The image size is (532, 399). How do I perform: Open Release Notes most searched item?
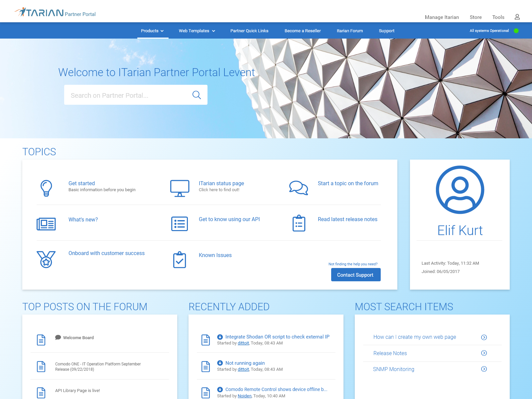point(390,353)
